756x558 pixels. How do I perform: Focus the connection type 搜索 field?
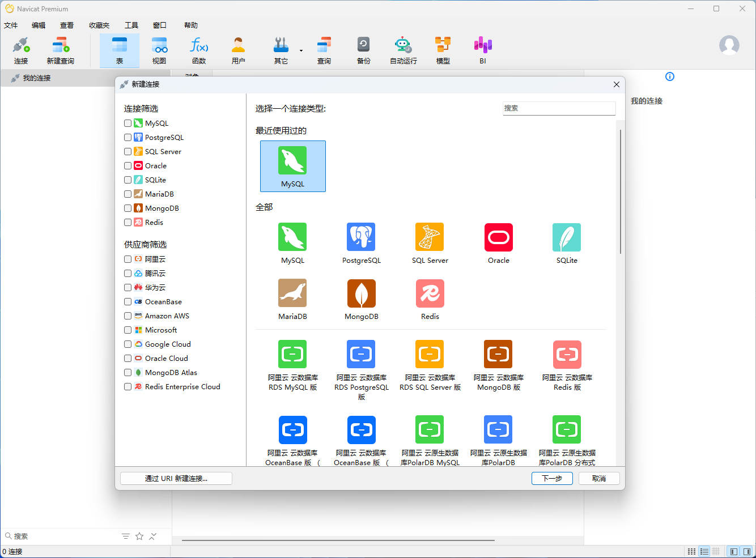[x=559, y=108]
